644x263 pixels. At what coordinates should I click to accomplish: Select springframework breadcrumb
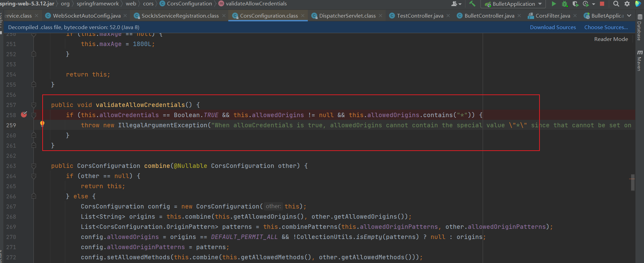coord(97,4)
